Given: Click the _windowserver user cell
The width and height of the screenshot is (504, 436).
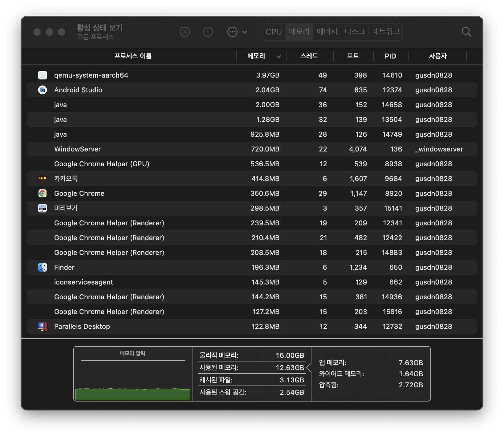Looking at the screenshot, I should [439, 149].
